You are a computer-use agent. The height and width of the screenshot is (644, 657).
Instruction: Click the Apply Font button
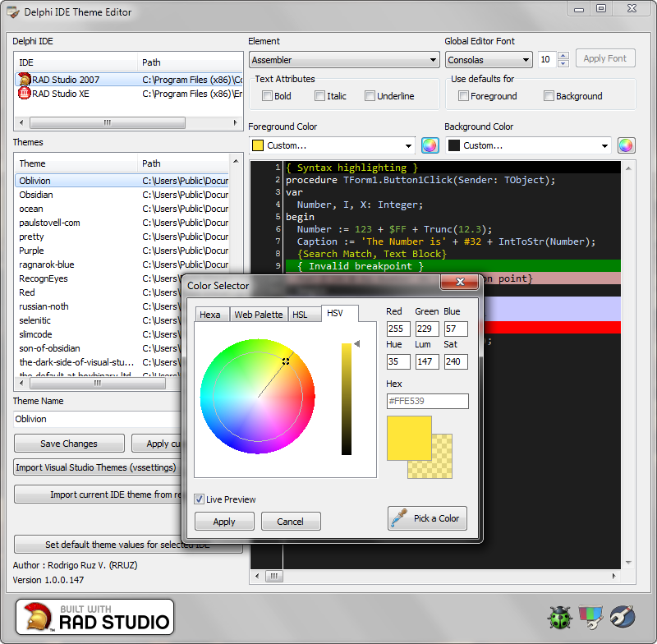(605, 58)
